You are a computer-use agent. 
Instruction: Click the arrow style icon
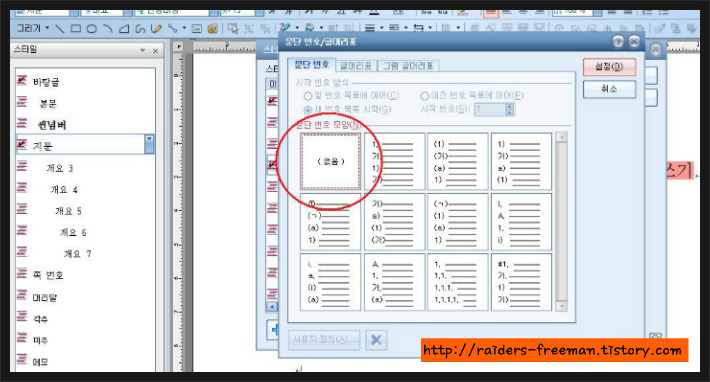pyautogui.click(x=419, y=28)
